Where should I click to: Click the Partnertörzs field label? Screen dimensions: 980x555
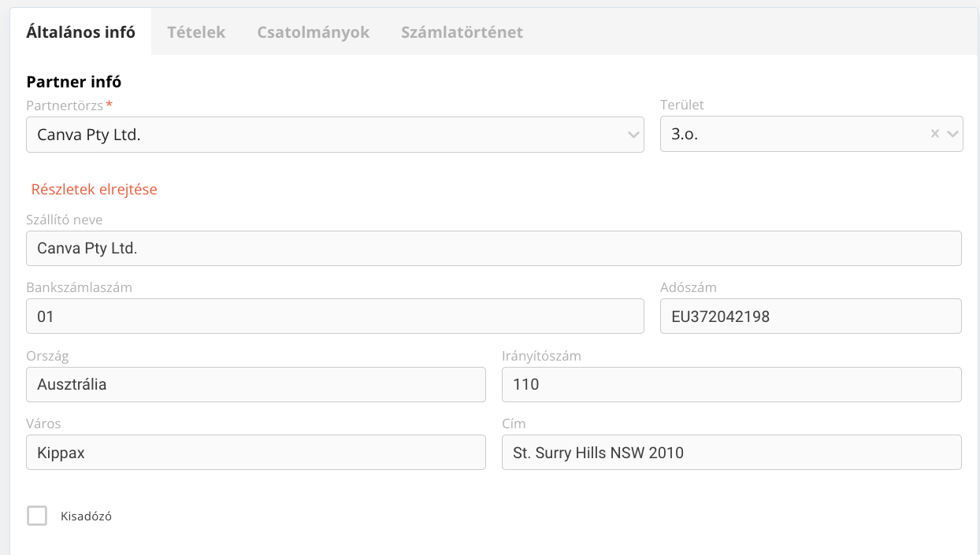pyautogui.click(x=65, y=105)
